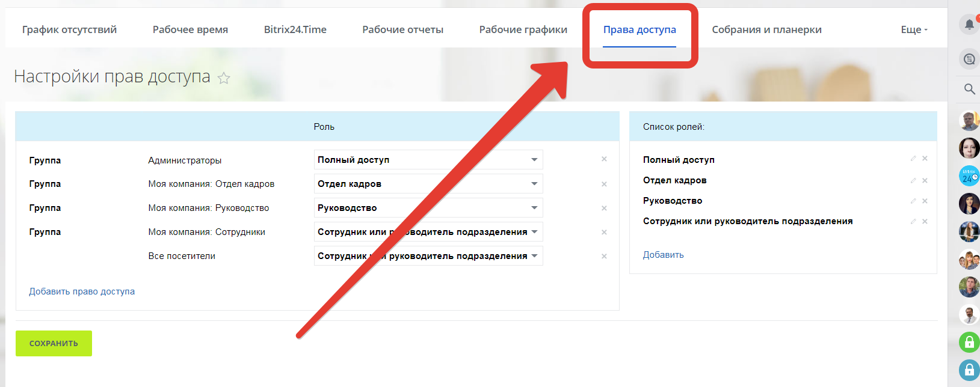The height and width of the screenshot is (387, 980).
Task: Click the Сохранить button
Action: coord(54,343)
